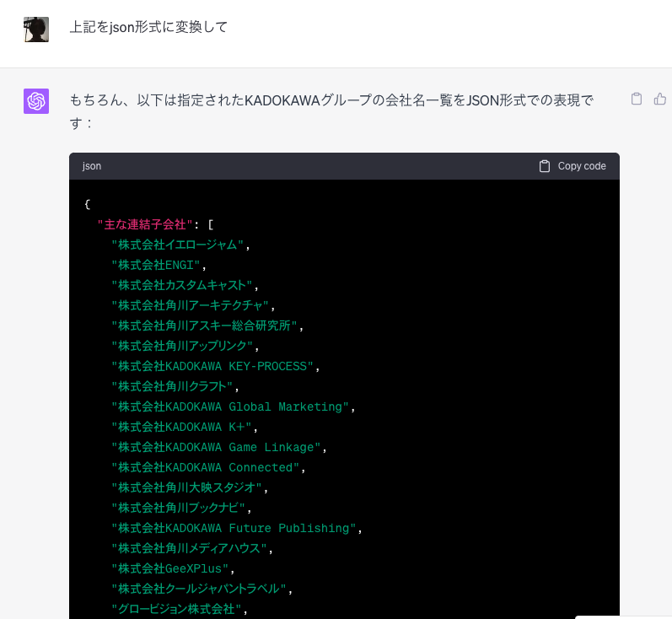The width and height of the screenshot is (672, 619).
Task: Click the user message text 上記をjson形式に変換して
Action: pos(148,27)
